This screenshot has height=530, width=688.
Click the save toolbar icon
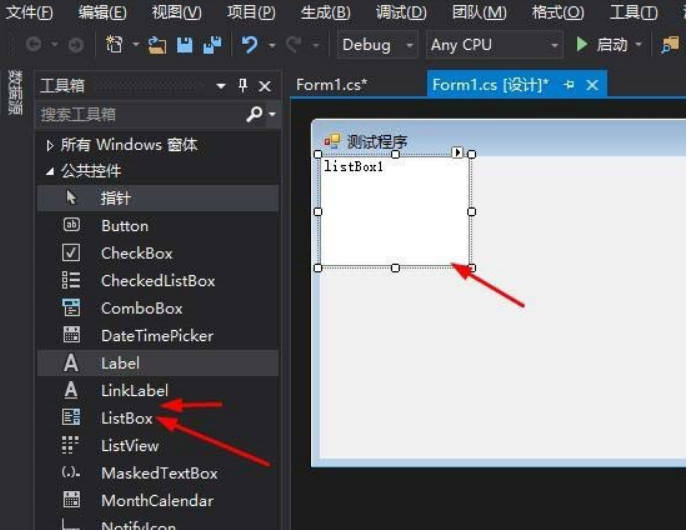(185, 45)
